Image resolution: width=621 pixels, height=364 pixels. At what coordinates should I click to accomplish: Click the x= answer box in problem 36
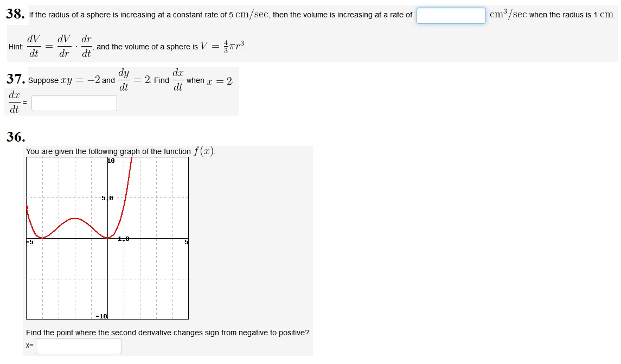[x=78, y=346]
